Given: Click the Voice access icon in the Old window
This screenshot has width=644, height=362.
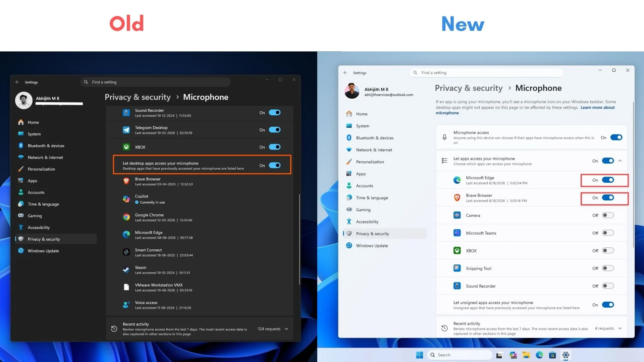Looking at the screenshot, I should pos(126,305).
